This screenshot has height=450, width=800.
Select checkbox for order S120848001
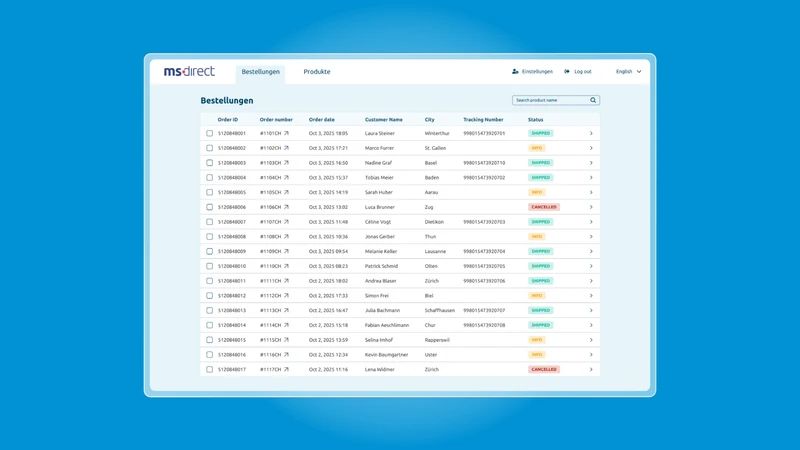210,133
